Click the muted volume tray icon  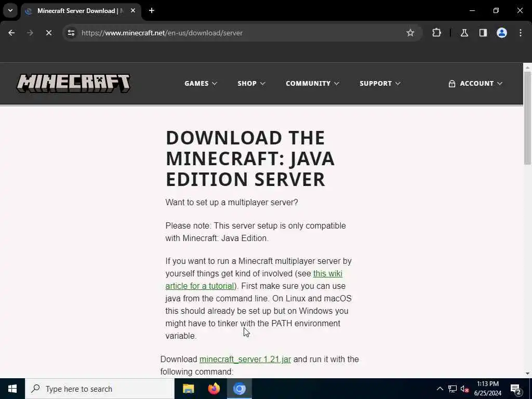pos(465,389)
